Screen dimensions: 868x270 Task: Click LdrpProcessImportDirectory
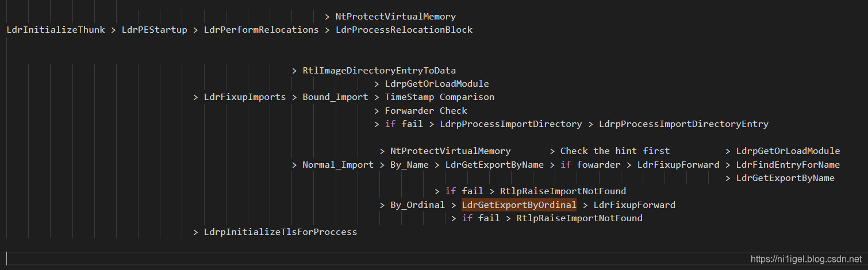click(x=511, y=124)
